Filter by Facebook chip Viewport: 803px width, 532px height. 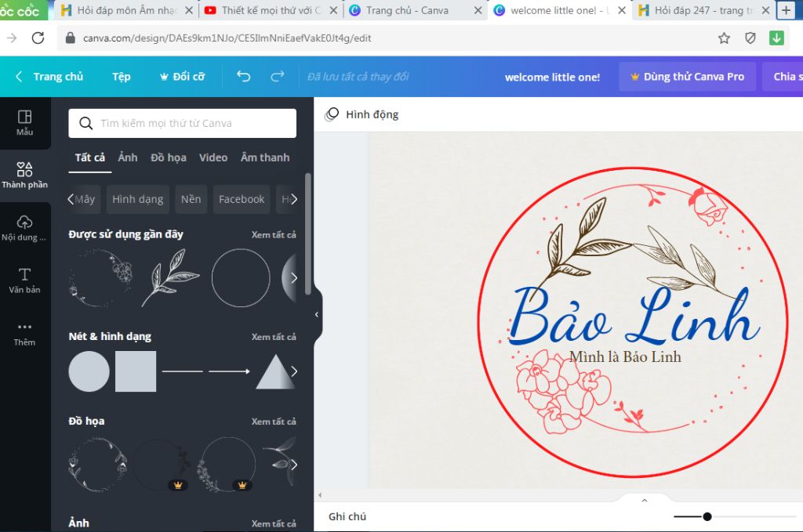242,199
